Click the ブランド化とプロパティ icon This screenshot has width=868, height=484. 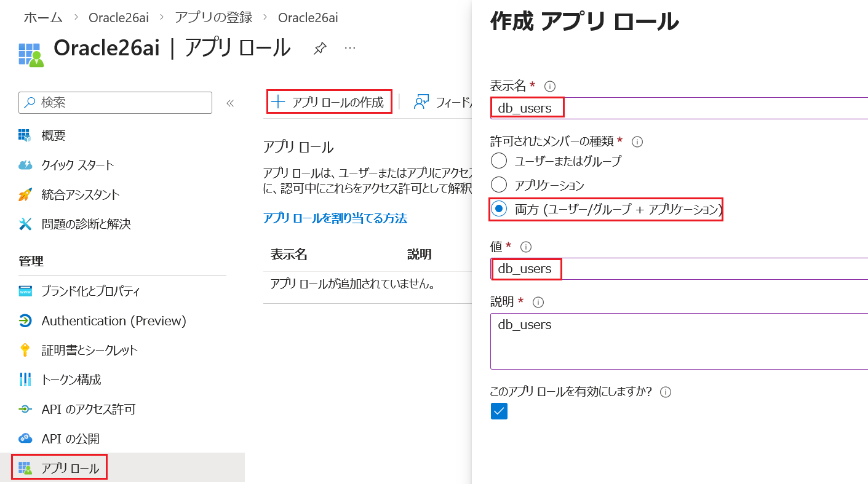(25, 291)
